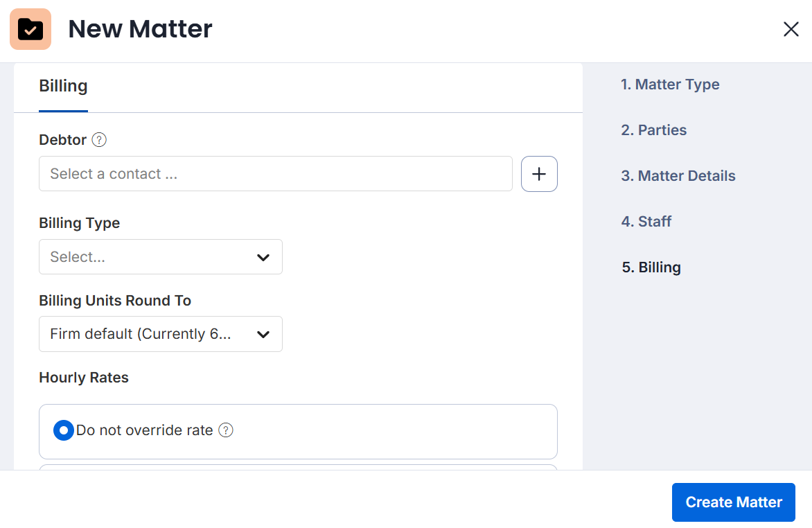
Task: Click help icon beside Do not override rate
Action: (x=226, y=430)
